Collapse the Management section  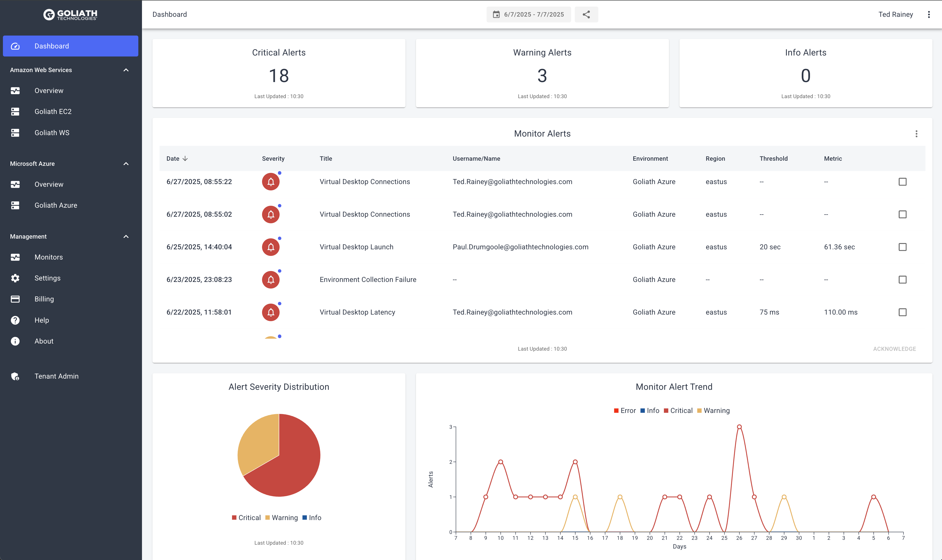126,237
